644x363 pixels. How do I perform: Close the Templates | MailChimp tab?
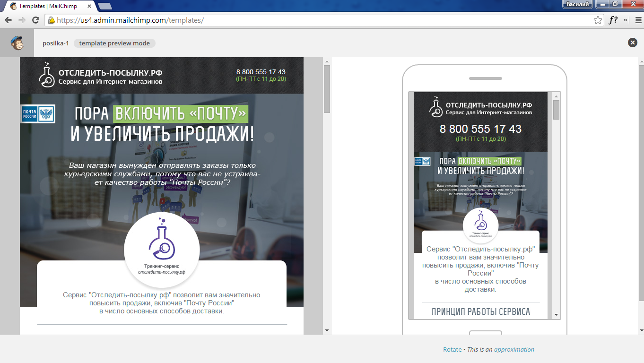click(89, 6)
